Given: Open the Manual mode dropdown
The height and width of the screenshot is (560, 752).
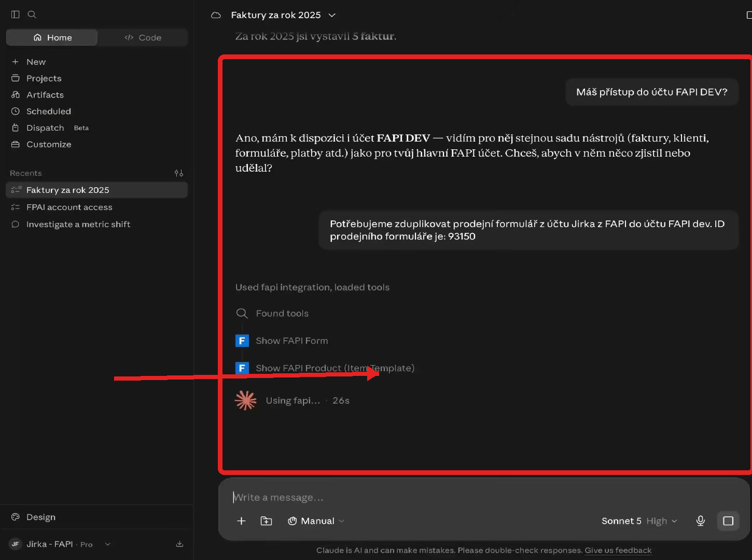Looking at the screenshot, I should (x=316, y=521).
